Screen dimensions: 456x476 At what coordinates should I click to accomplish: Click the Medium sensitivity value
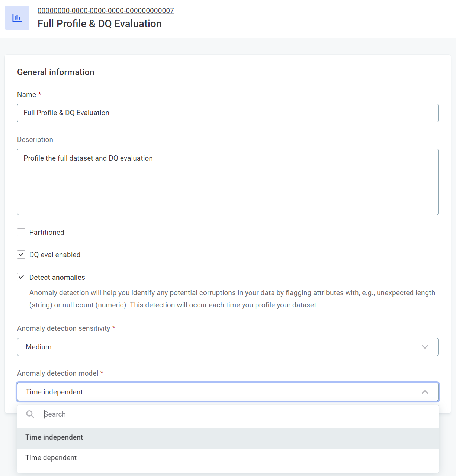38,347
